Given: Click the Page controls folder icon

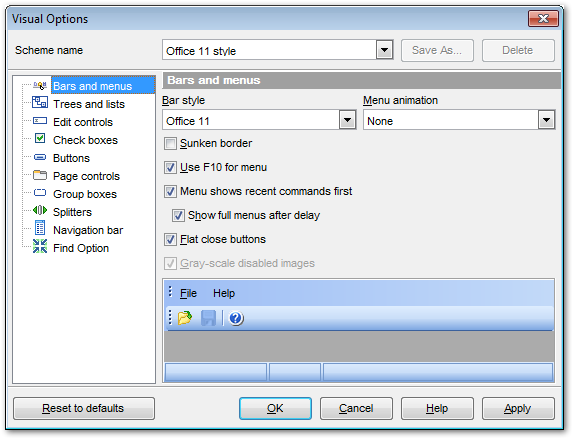Looking at the screenshot, I should [x=40, y=175].
